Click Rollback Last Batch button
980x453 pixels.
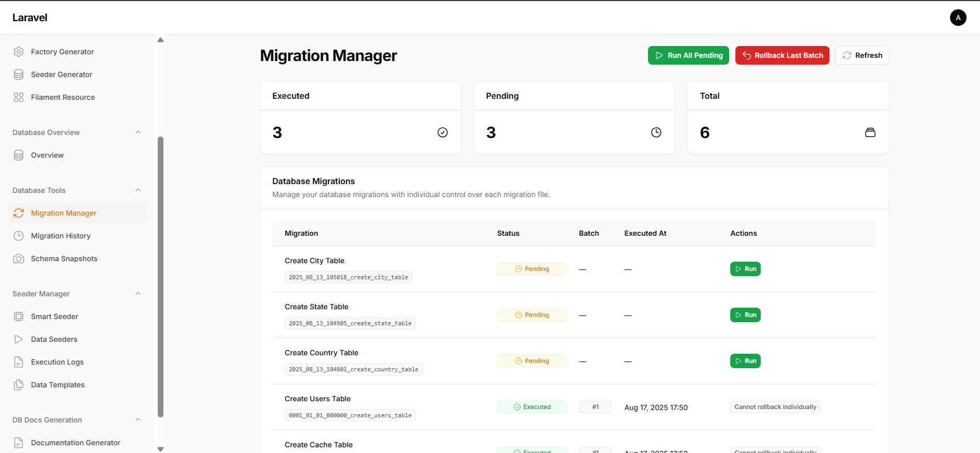tap(782, 55)
